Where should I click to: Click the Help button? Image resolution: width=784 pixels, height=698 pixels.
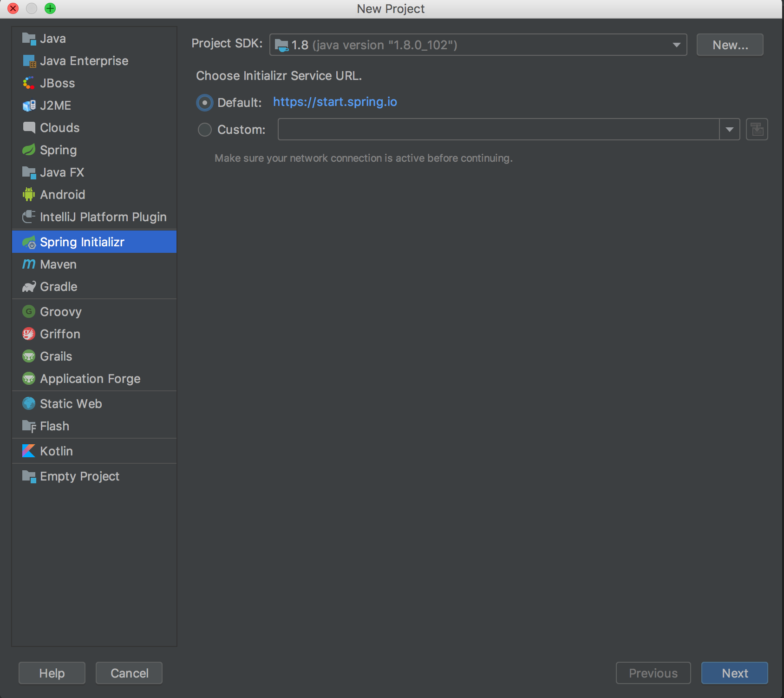(52, 673)
